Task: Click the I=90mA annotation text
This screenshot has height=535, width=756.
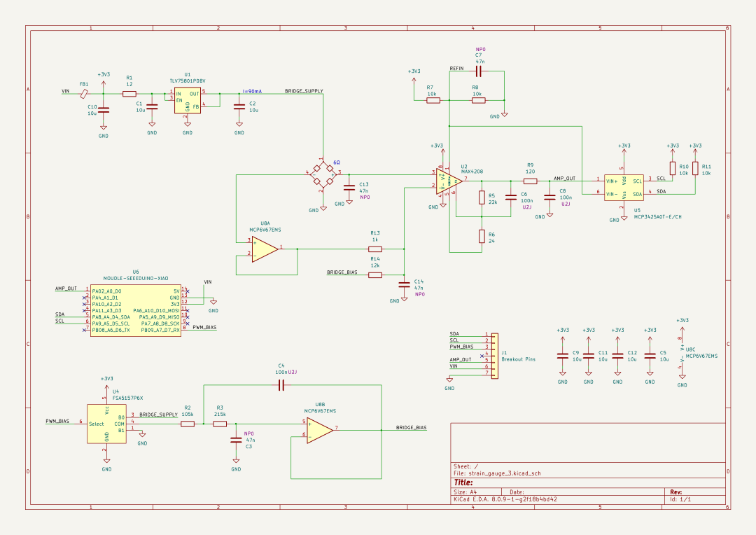Action: (x=252, y=91)
